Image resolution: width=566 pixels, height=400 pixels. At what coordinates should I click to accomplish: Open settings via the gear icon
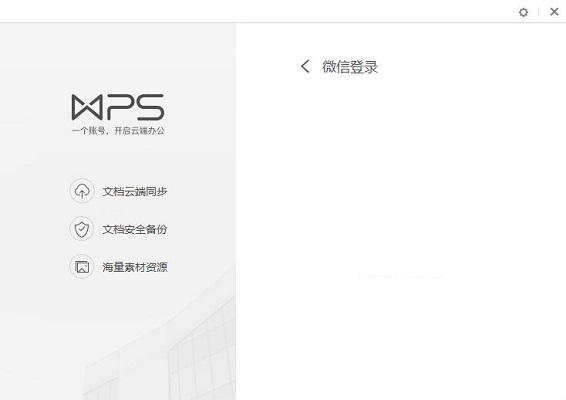[x=523, y=12]
